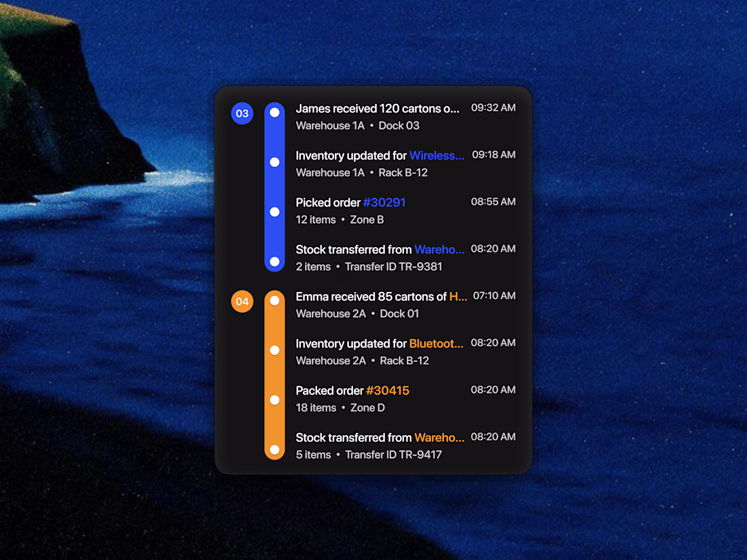Select the timeline dot beside Packed order #30415
Image resolution: width=747 pixels, height=560 pixels.
tap(274, 400)
